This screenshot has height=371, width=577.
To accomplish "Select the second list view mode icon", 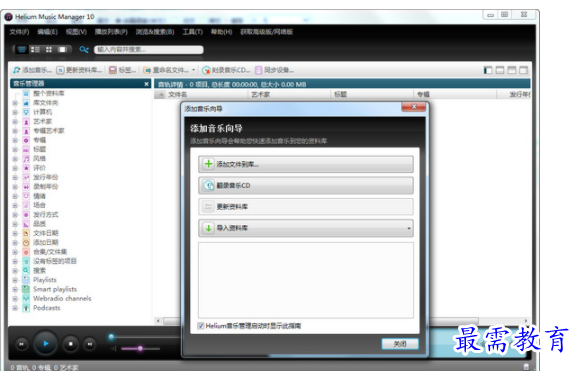I will click(35, 49).
